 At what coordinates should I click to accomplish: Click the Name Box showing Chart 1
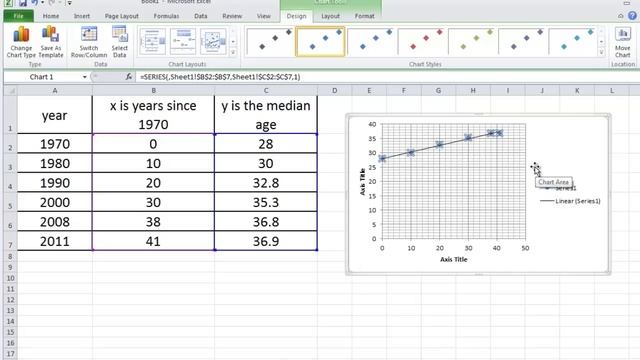pos(42,77)
